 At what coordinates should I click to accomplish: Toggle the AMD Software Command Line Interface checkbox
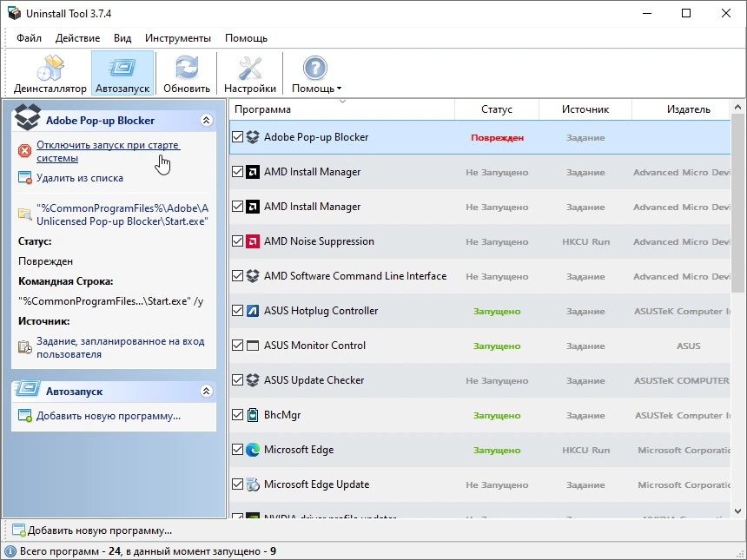coord(237,276)
